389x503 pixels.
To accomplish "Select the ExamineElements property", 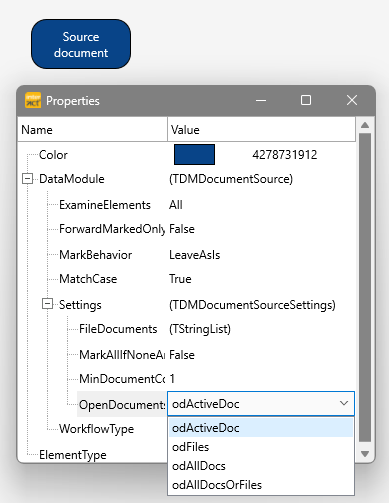I will 105,205.
